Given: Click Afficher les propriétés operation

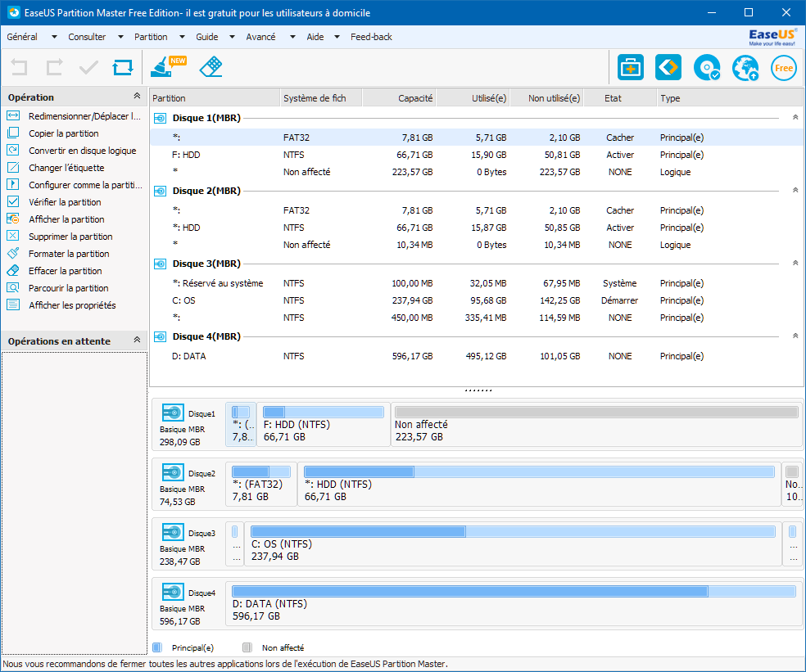Looking at the screenshot, I should pos(72,305).
